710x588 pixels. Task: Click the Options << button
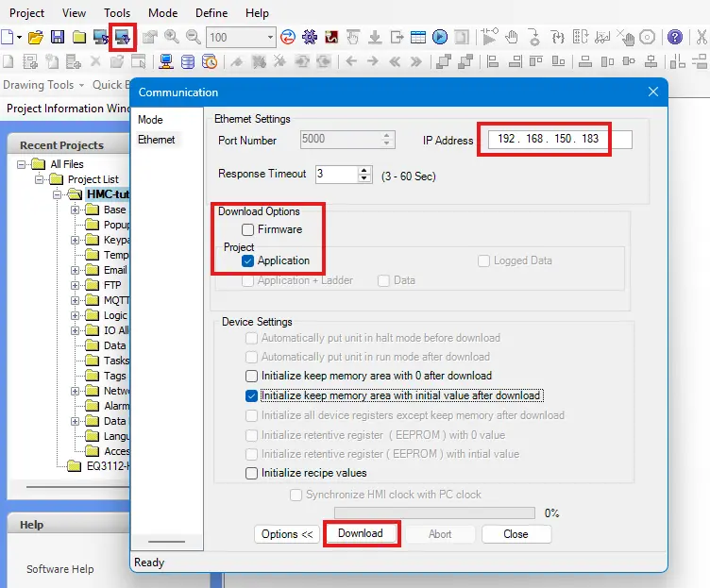click(287, 533)
